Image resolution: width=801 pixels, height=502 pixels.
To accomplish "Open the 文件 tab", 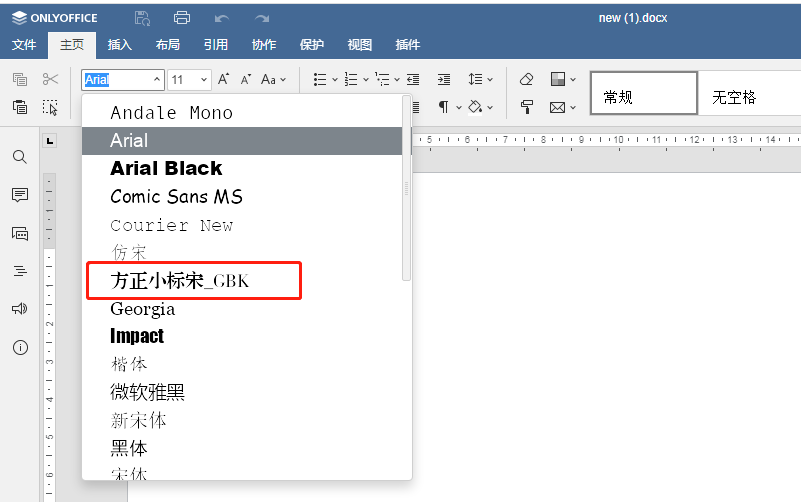I will (23, 45).
